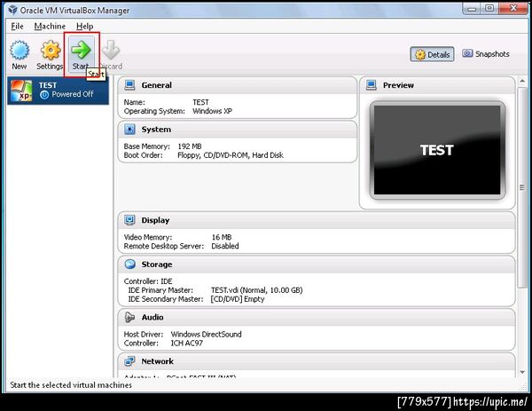Open the Display section header
The image size is (532, 411).
tap(317, 220)
